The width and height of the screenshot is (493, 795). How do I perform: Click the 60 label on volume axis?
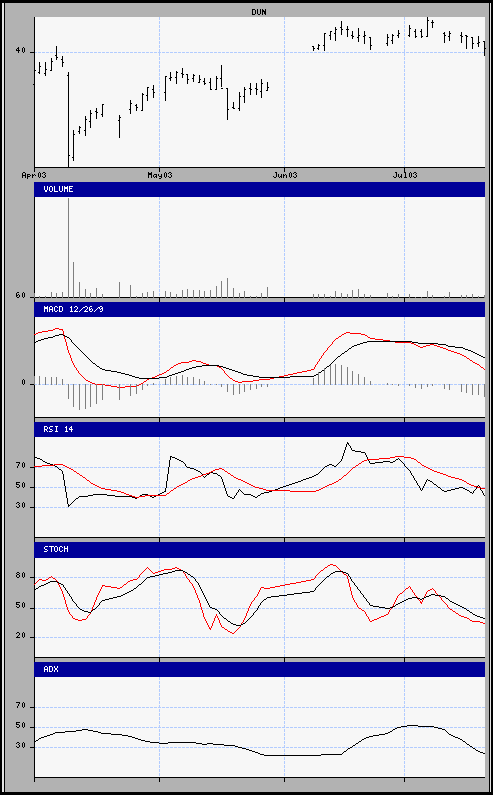coord(21,296)
